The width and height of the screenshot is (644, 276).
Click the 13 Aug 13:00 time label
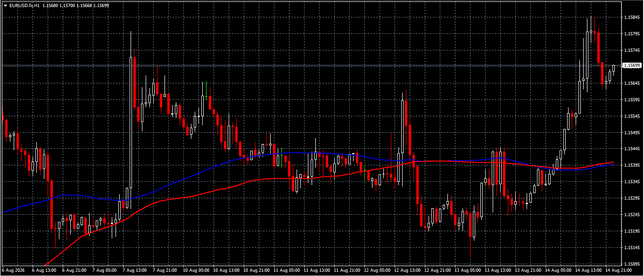click(497, 271)
